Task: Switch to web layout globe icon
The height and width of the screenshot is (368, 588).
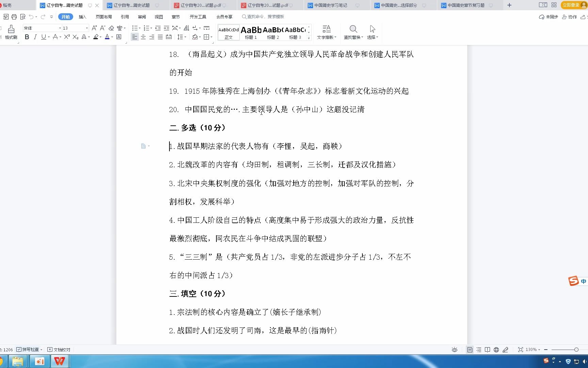Action: pos(496,350)
